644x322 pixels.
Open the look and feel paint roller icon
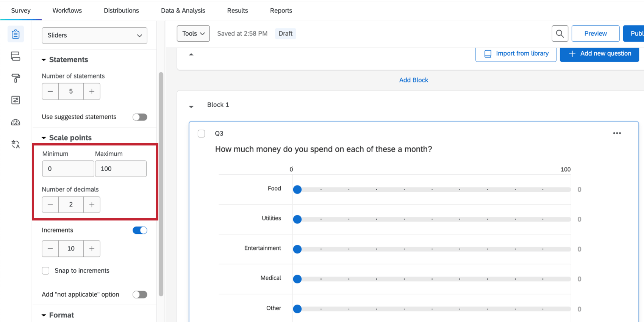pos(16,78)
